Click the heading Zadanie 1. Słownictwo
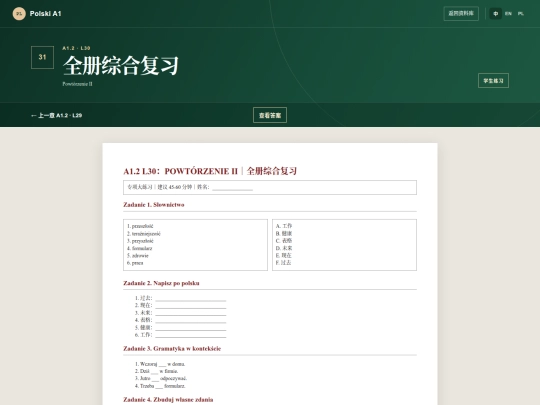This screenshot has height=405, width=540. click(154, 205)
